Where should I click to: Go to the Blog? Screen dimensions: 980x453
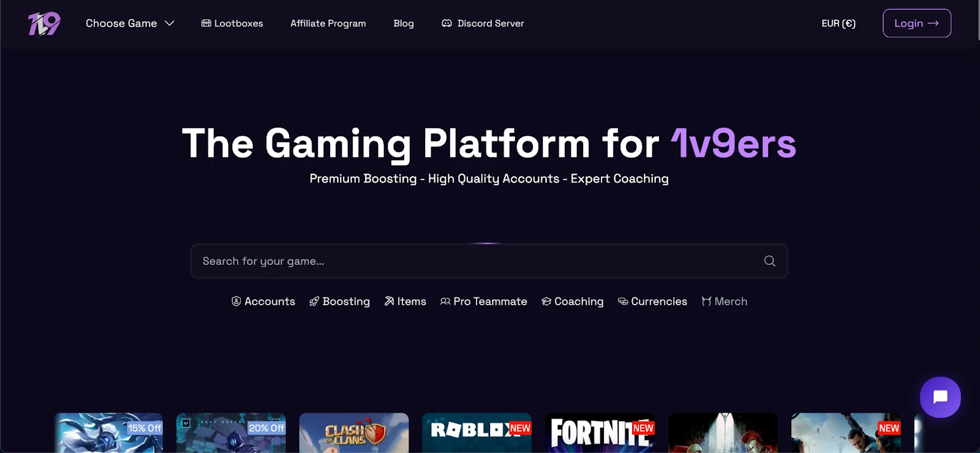(x=404, y=23)
